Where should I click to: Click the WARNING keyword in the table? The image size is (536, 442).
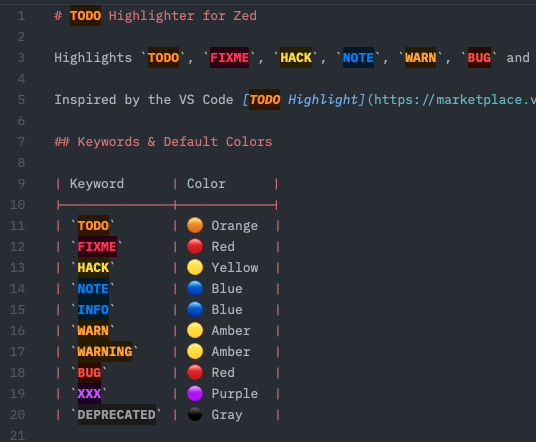point(105,351)
